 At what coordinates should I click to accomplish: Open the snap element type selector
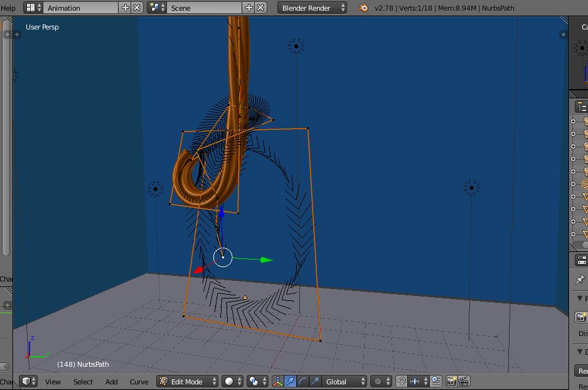[419, 381]
